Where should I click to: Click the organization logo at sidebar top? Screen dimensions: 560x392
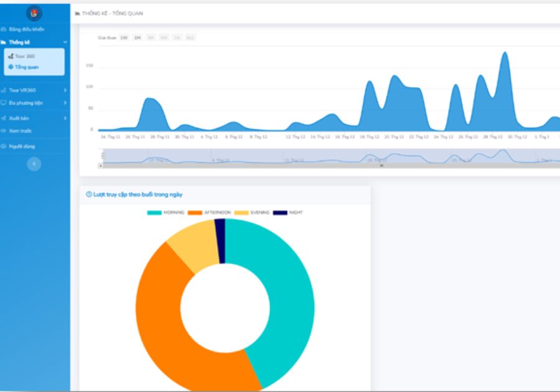pyautogui.click(x=34, y=13)
